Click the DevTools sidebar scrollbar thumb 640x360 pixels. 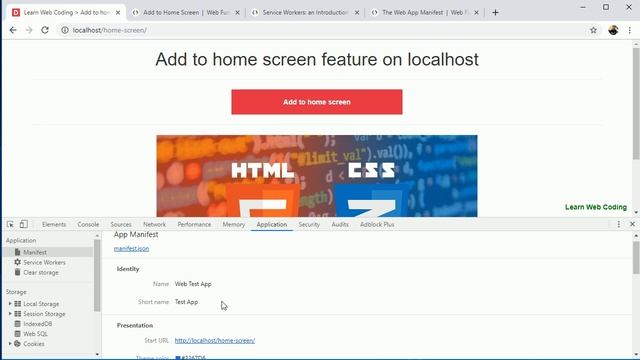click(97, 276)
